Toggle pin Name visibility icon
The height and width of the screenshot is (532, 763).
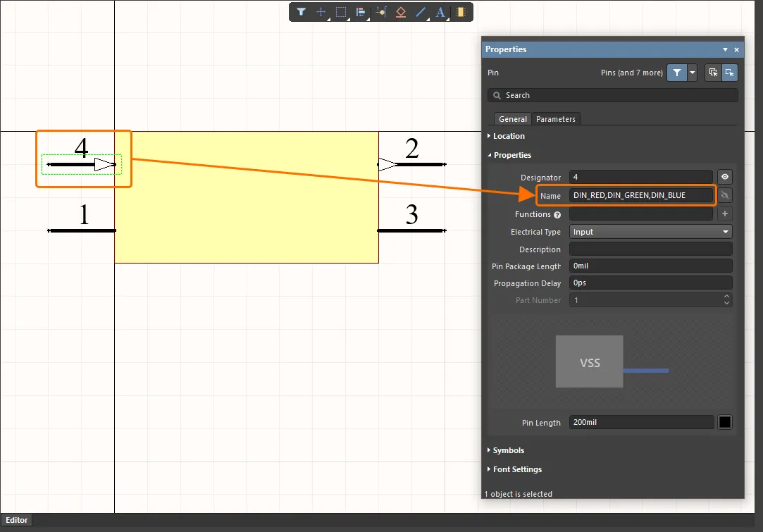point(725,195)
